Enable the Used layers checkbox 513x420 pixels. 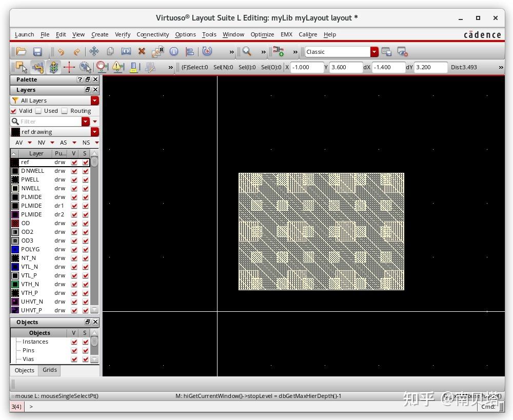38,111
